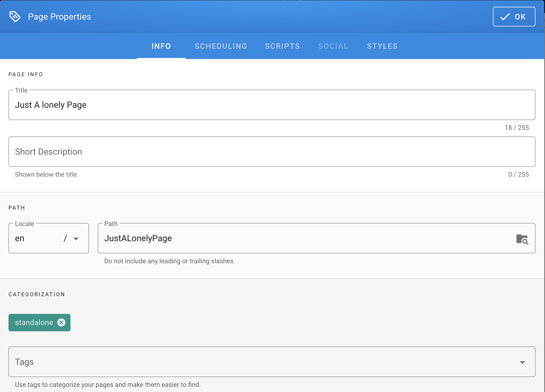This screenshot has width=545, height=392.
Task: Open the path browser folder-search icon
Action: tap(522, 239)
